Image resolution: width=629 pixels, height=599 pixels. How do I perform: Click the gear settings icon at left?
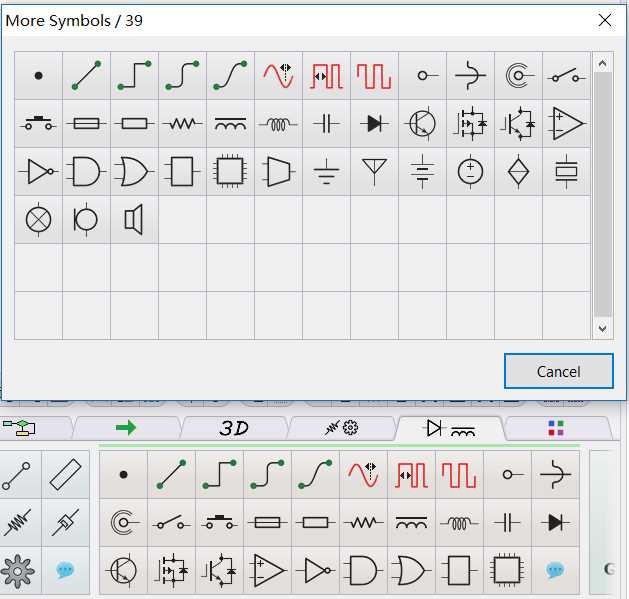[18, 571]
